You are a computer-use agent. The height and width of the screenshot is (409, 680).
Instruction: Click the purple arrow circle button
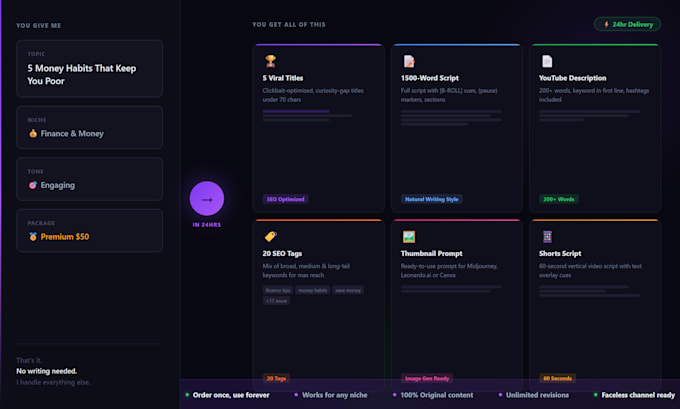pos(207,199)
